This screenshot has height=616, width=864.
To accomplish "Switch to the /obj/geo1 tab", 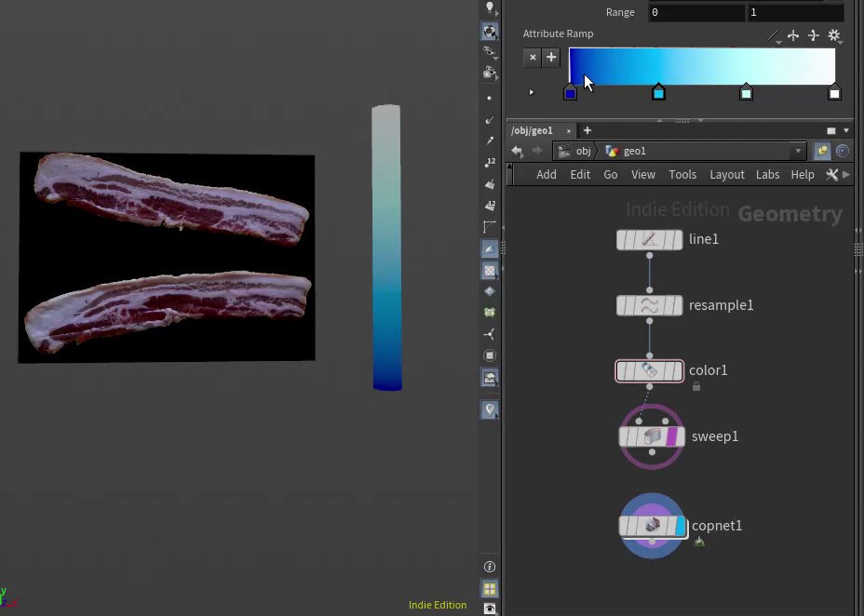I will coord(532,130).
